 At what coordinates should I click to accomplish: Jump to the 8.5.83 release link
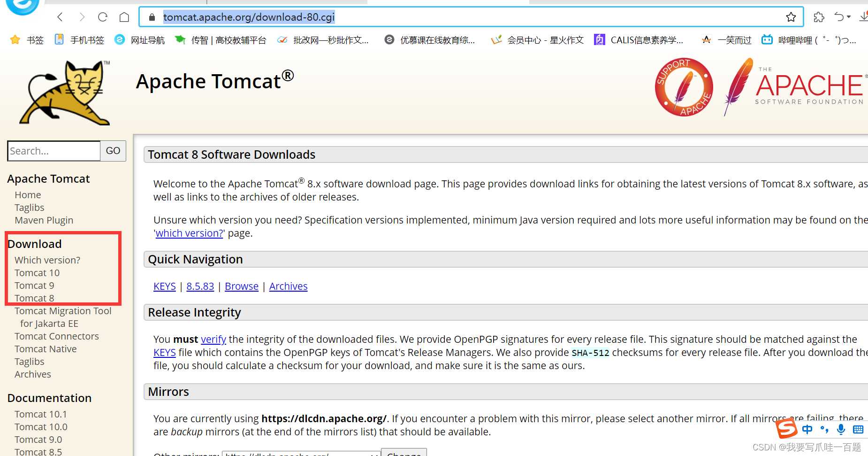[200, 286]
